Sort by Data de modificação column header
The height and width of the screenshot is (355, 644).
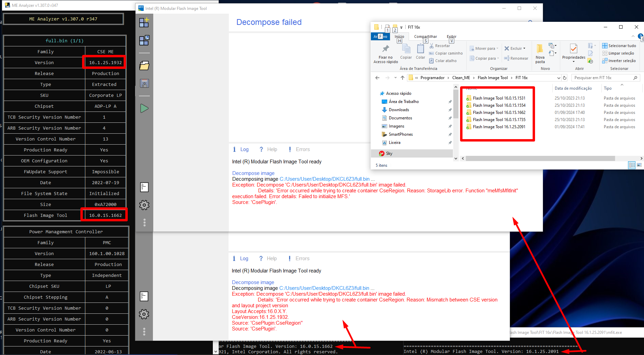pos(573,88)
